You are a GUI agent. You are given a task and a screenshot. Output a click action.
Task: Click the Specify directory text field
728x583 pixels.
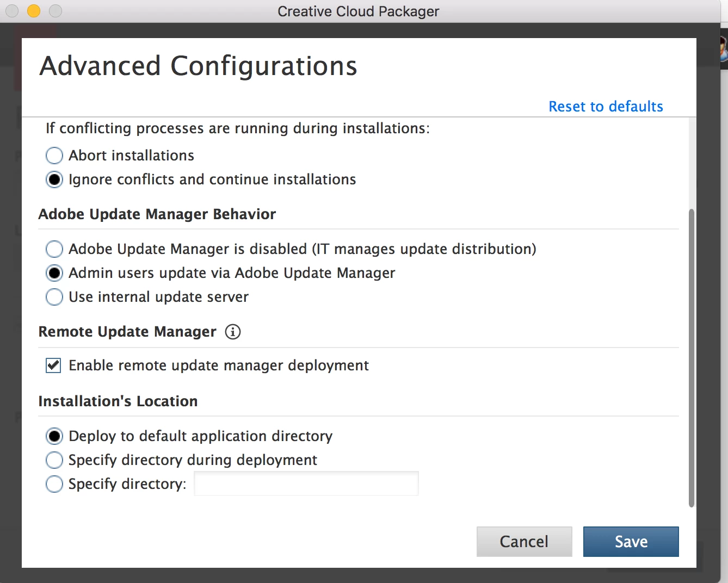[x=306, y=483]
